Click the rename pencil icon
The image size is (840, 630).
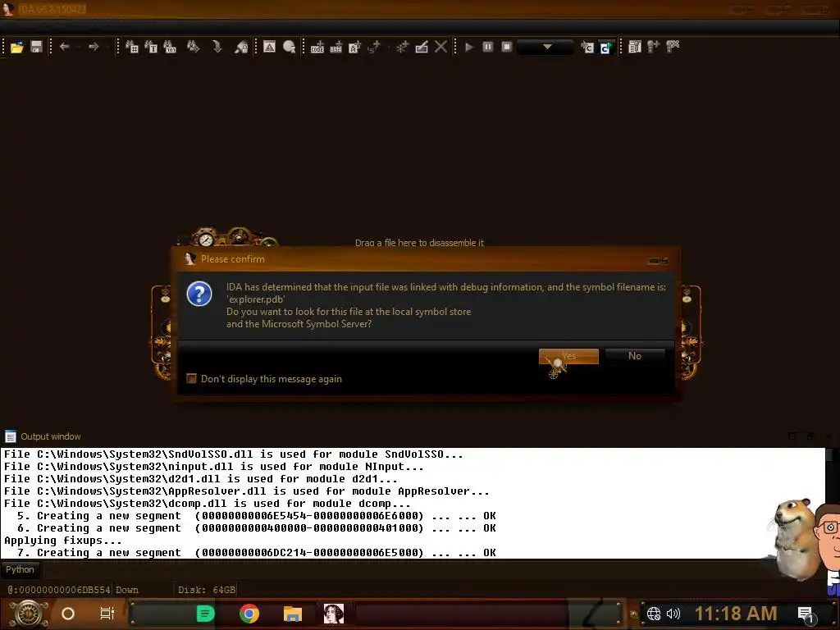pos(422,47)
